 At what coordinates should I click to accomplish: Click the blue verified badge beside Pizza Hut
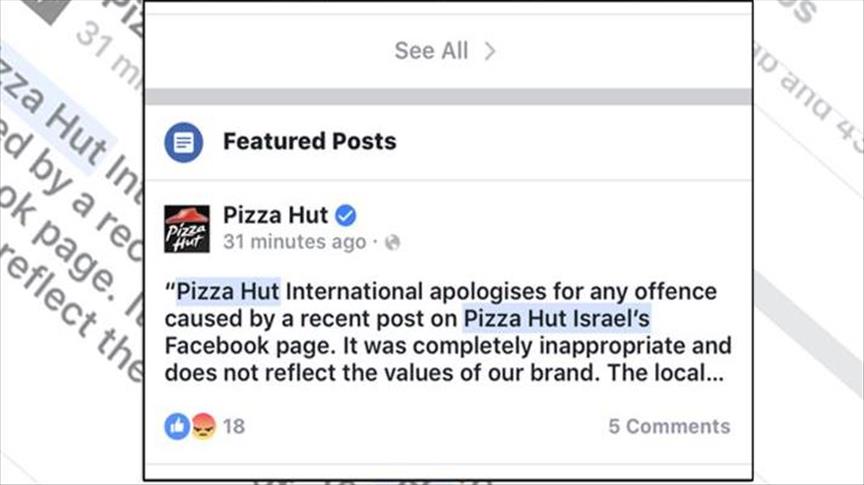click(346, 215)
